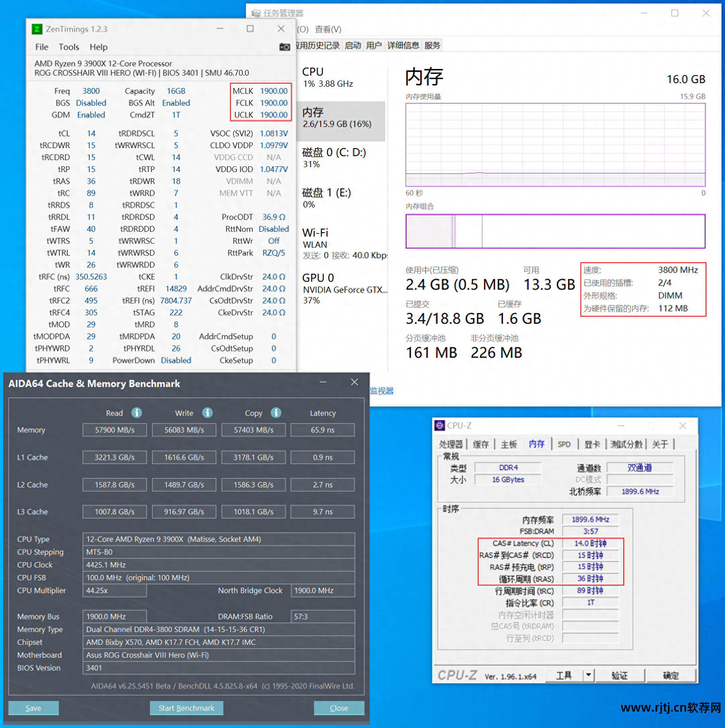Screen dimensions: 725x728
Task: Click the Task Manager title bar icon
Action: click(256, 13)
